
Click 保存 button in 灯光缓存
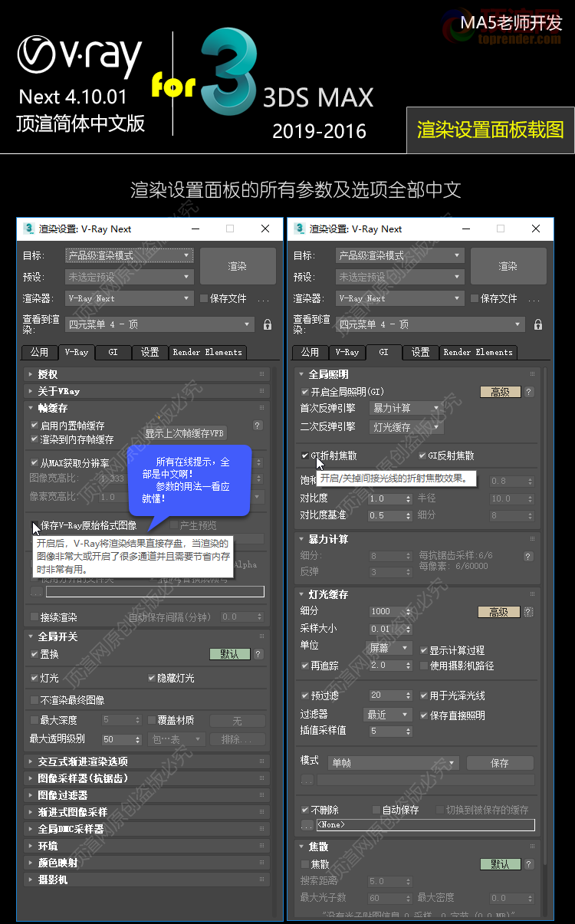pos(500,763)
